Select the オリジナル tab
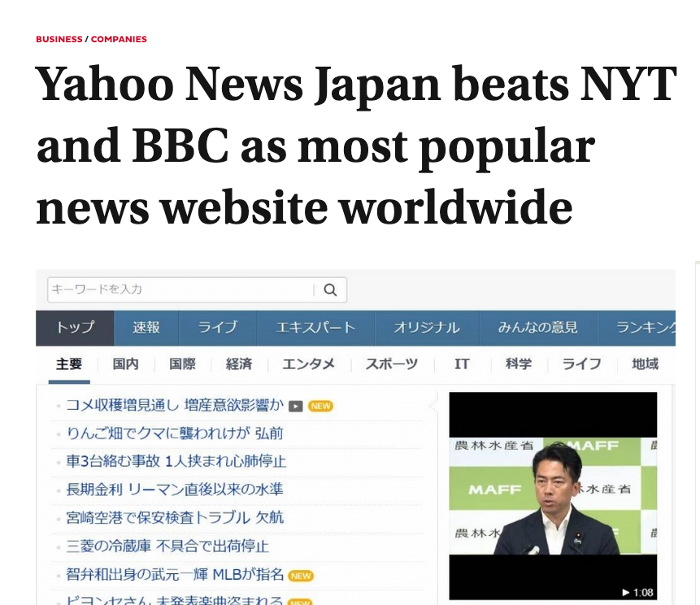Image resolution: width=700 pixels, height=605 pixels. click(x=427, y=328)
